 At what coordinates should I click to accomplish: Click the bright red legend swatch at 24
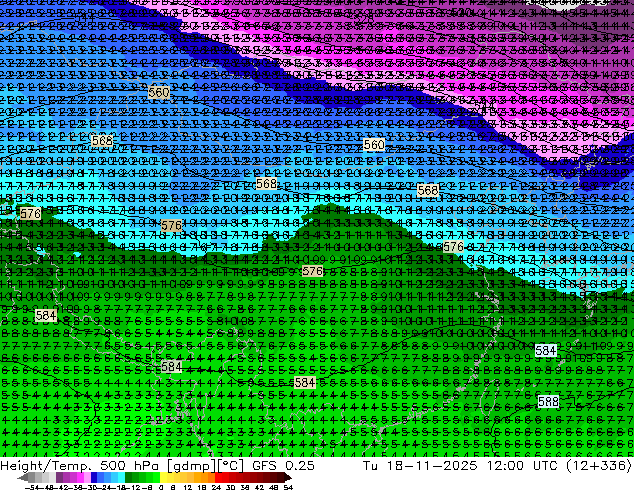point(219,477)
